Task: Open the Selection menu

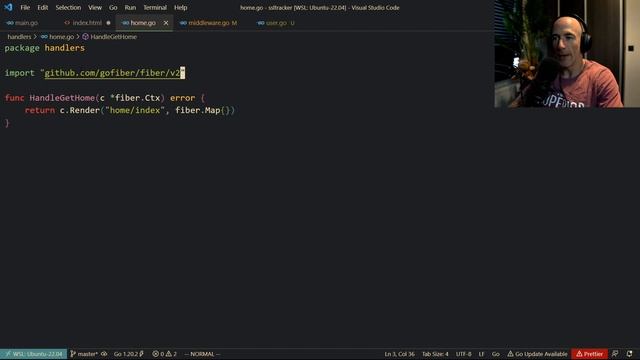Action: pyautogui.click(x=68, y=7)
